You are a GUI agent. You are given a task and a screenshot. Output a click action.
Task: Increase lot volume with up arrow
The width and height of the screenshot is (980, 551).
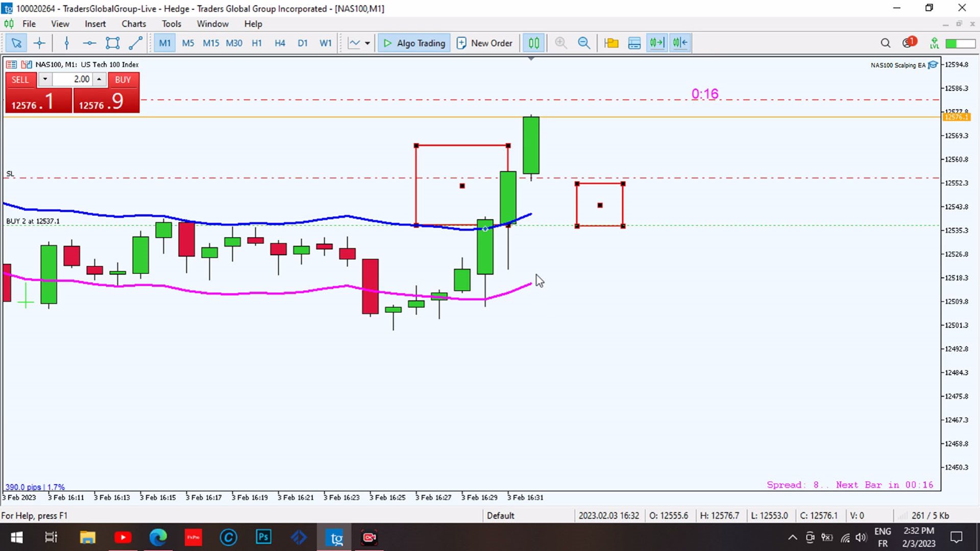pos(99,79)
